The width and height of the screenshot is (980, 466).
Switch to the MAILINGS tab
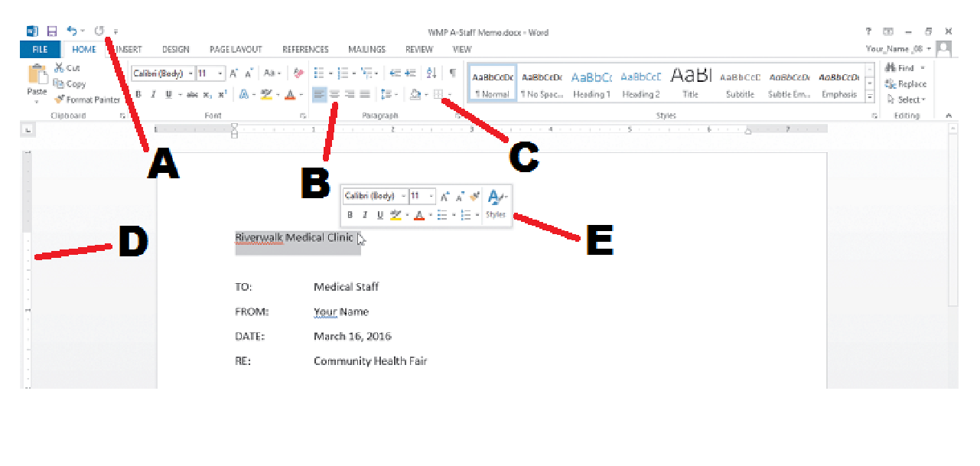366,49
